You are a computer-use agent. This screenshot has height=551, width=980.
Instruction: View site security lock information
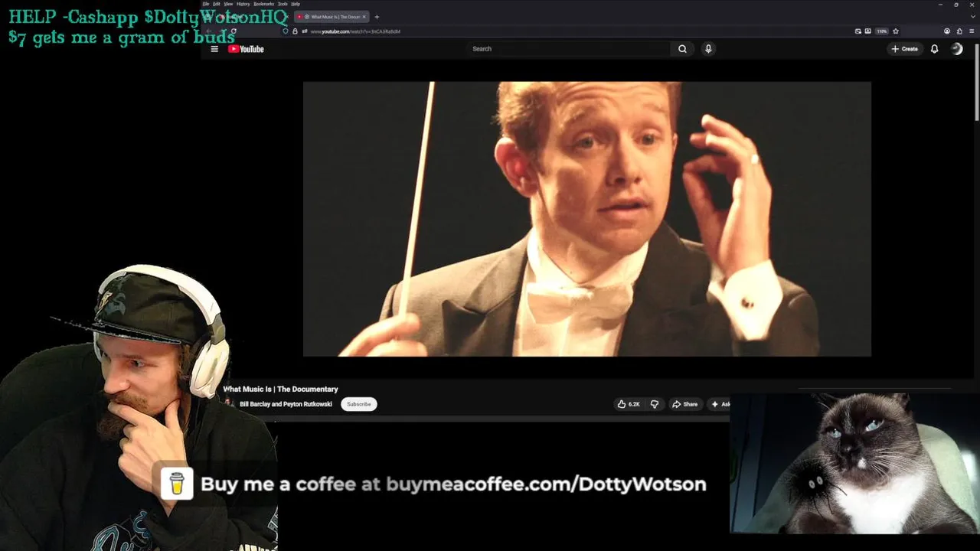click(x=295, y=31)
